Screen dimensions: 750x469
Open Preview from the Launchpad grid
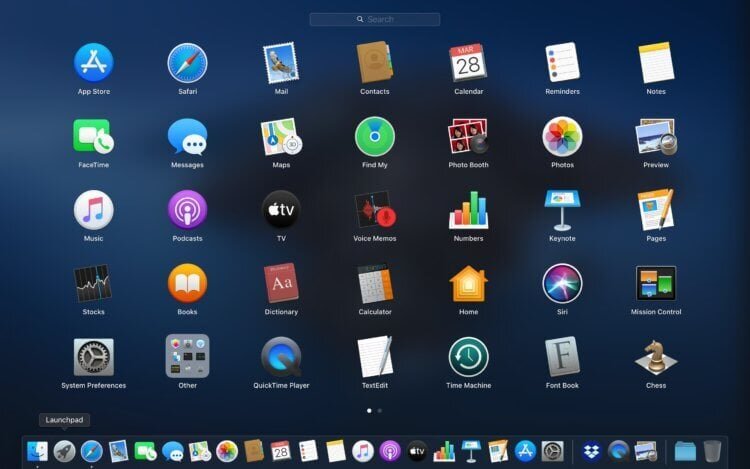(656, 137)
